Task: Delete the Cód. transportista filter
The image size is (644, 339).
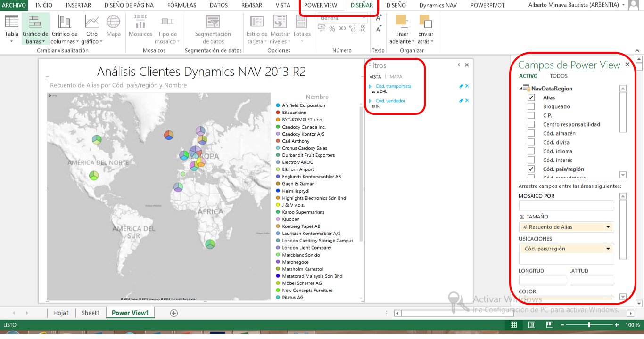Action: (467, 86)
